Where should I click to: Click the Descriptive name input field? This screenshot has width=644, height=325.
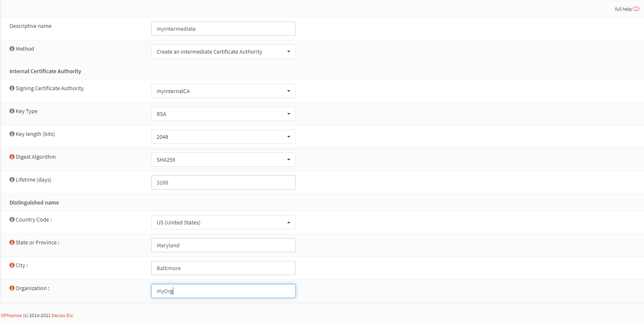(x=224, y=29)
